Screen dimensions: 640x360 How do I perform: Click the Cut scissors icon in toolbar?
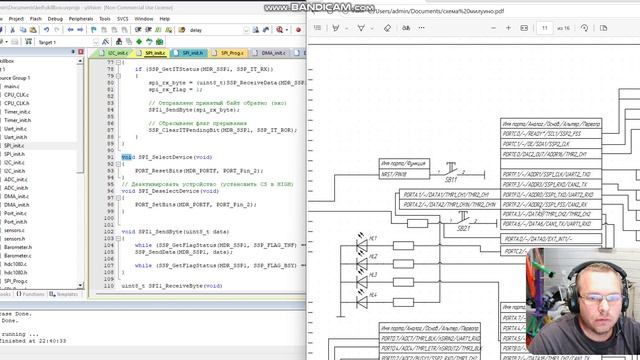pos(13,30)
